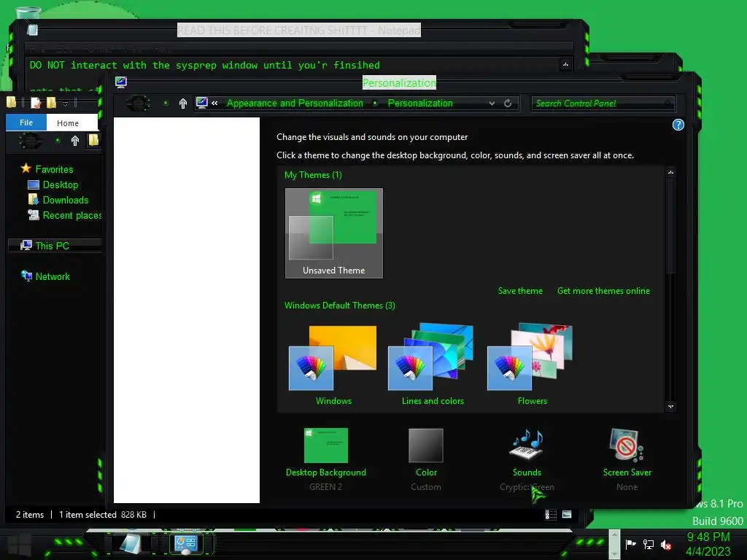Open the taskbar clock showing 9:48 PM
The image size is (747, 560).
click(x=708, y=544)
